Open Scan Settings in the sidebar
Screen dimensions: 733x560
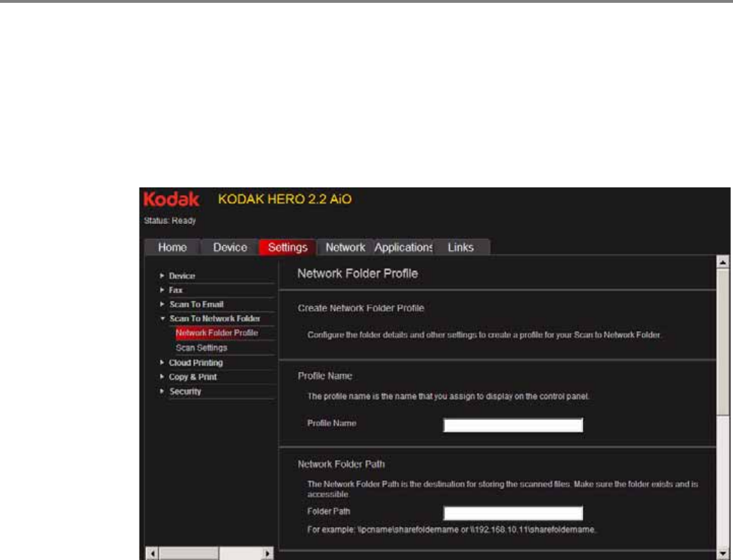(202, 348)
